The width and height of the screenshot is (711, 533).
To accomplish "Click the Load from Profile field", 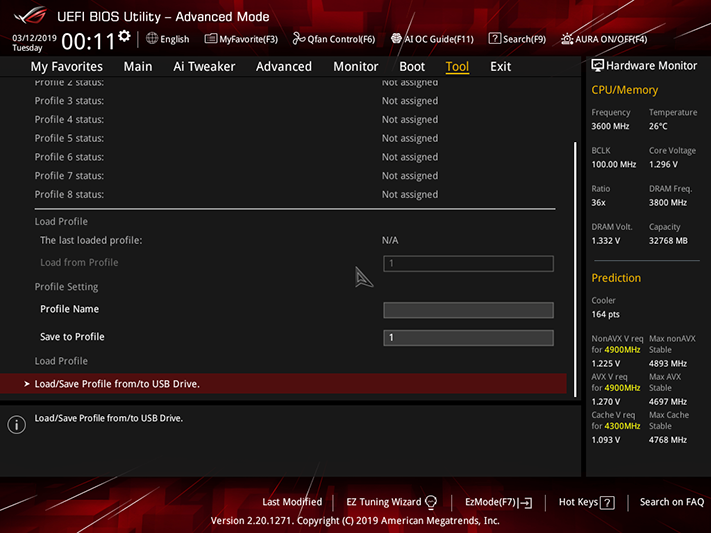I will coord(468,264).
